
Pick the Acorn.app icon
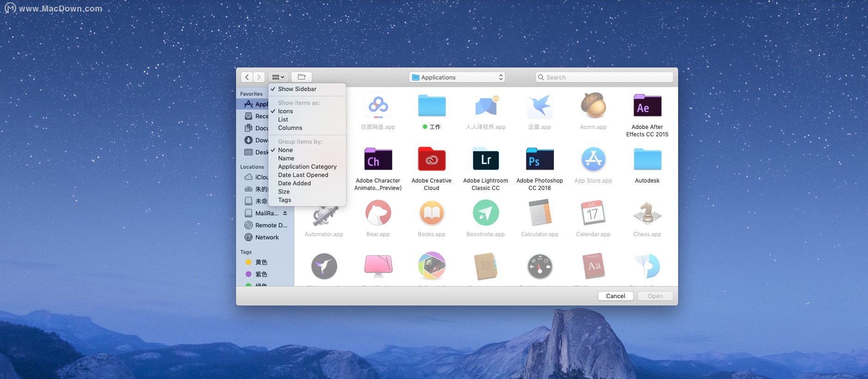pos(593,106)
